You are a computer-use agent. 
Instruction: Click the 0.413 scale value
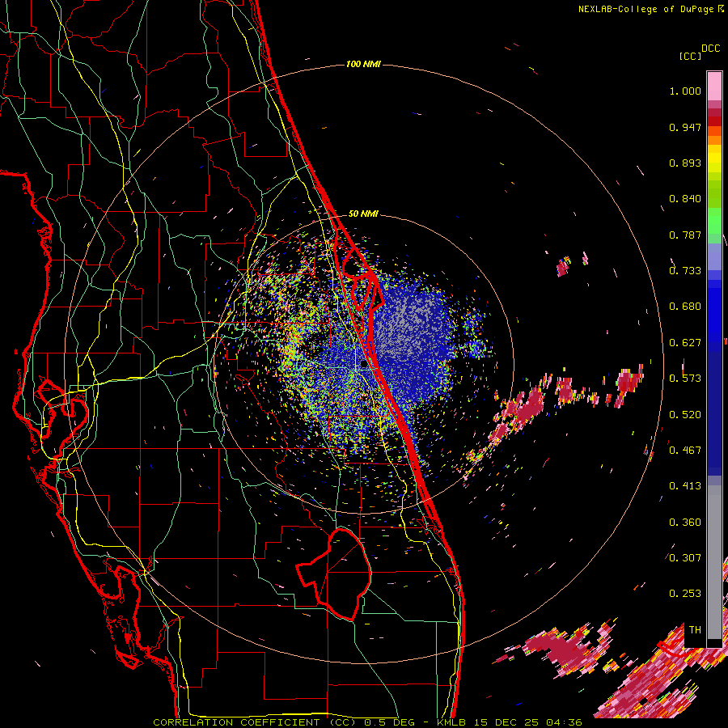pos(685,486)
